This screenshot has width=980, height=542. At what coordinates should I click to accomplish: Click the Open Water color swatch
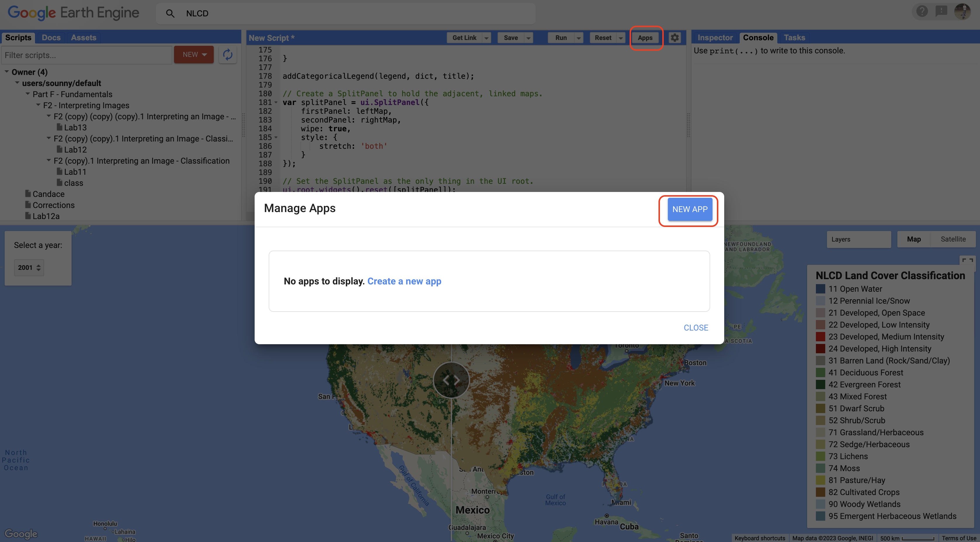coord(820,289)
